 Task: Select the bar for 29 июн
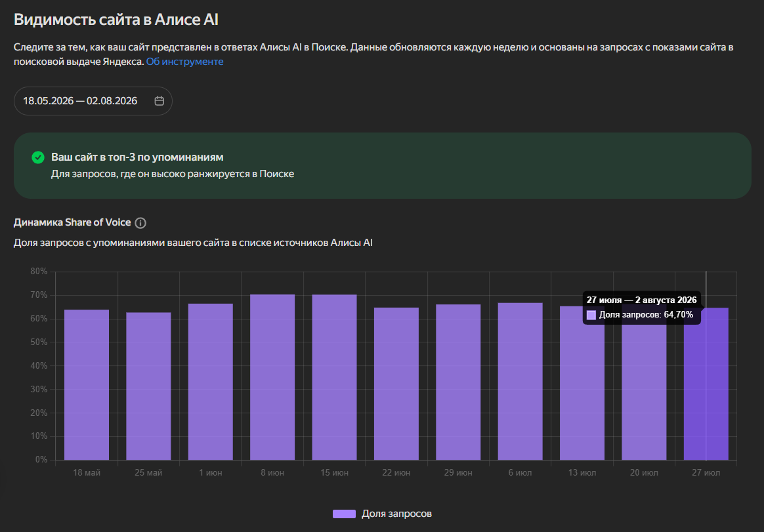click(x=458, y=382)
